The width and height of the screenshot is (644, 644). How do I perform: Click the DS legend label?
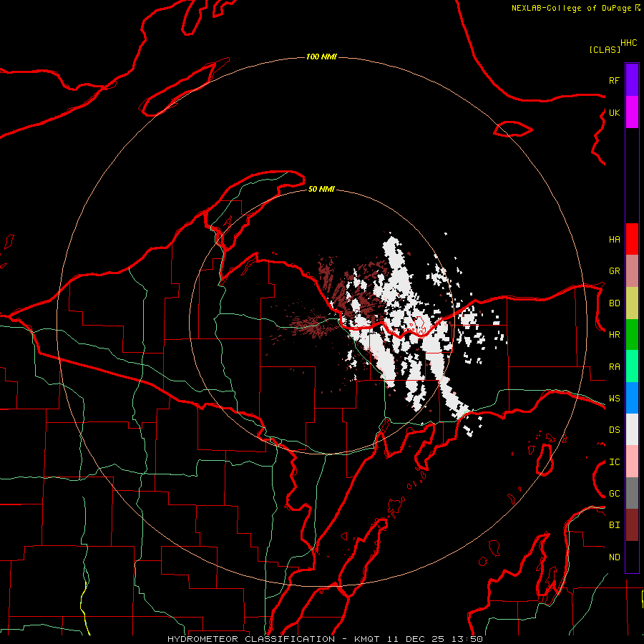[x=614, y=430]
